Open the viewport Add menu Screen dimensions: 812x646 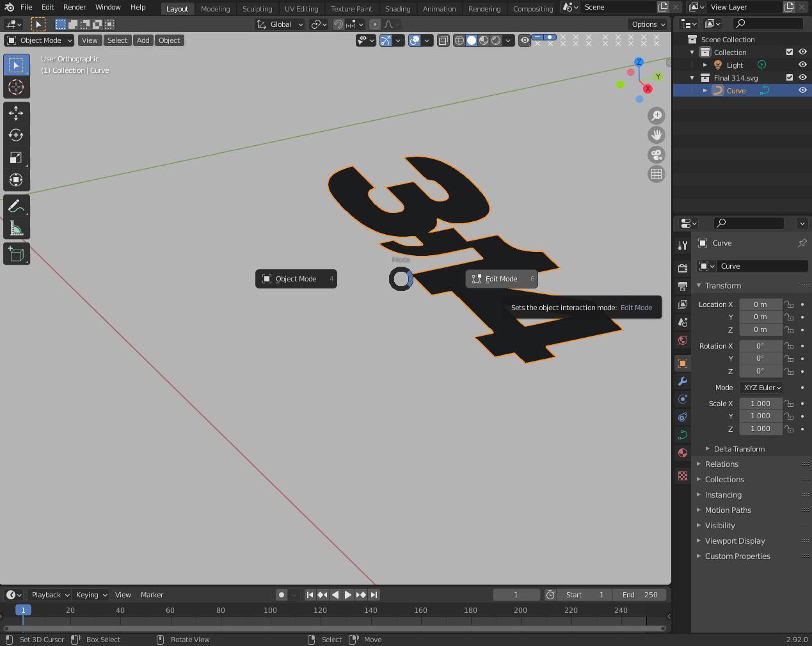pyautogui.click(x=143, y=40)
